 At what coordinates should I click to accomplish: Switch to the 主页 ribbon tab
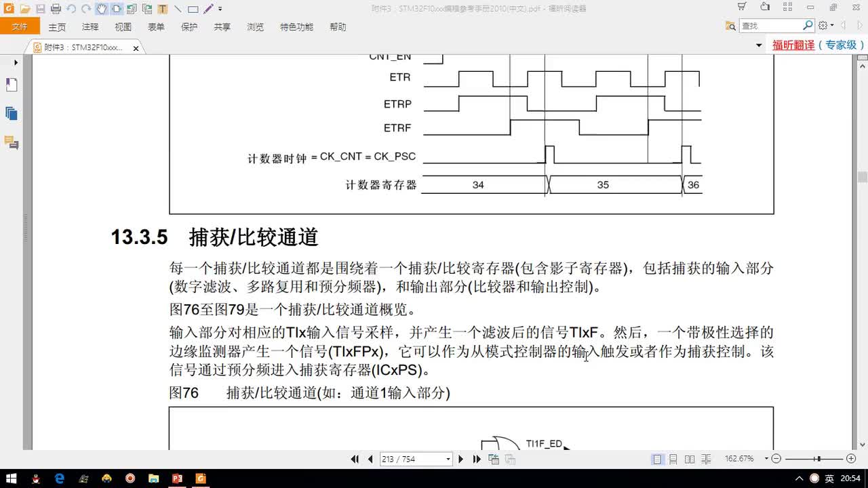(57, 27)
